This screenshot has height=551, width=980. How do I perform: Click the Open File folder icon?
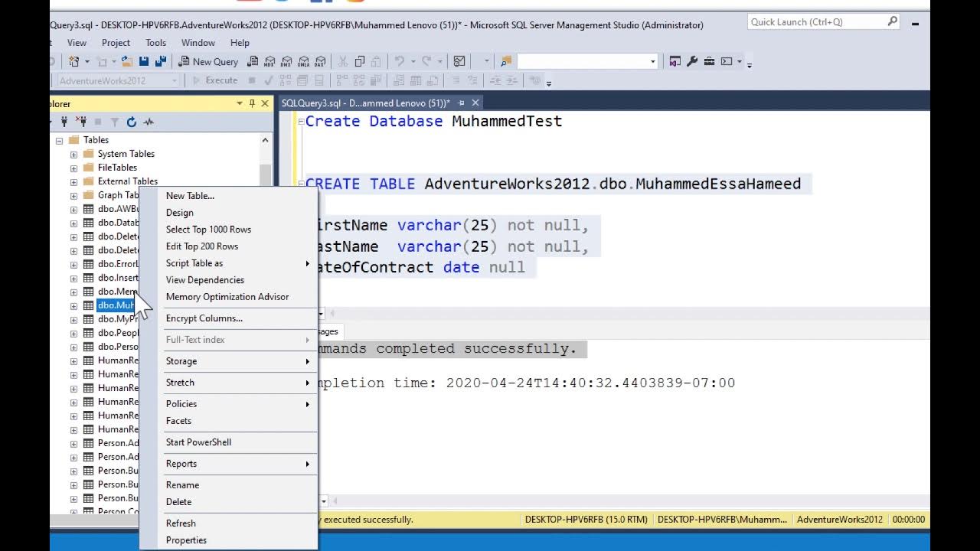[126, 61]
